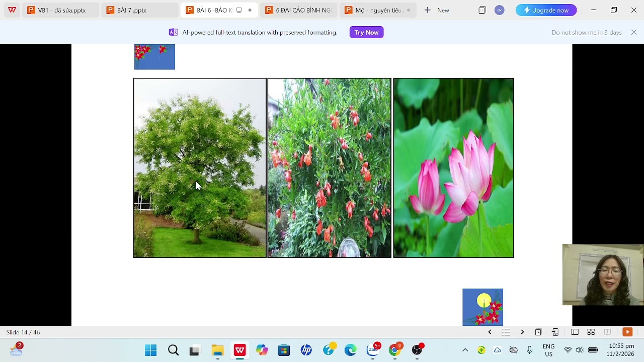Switch to Normal view icon
644x362 pixels.
tap(575, 332)
